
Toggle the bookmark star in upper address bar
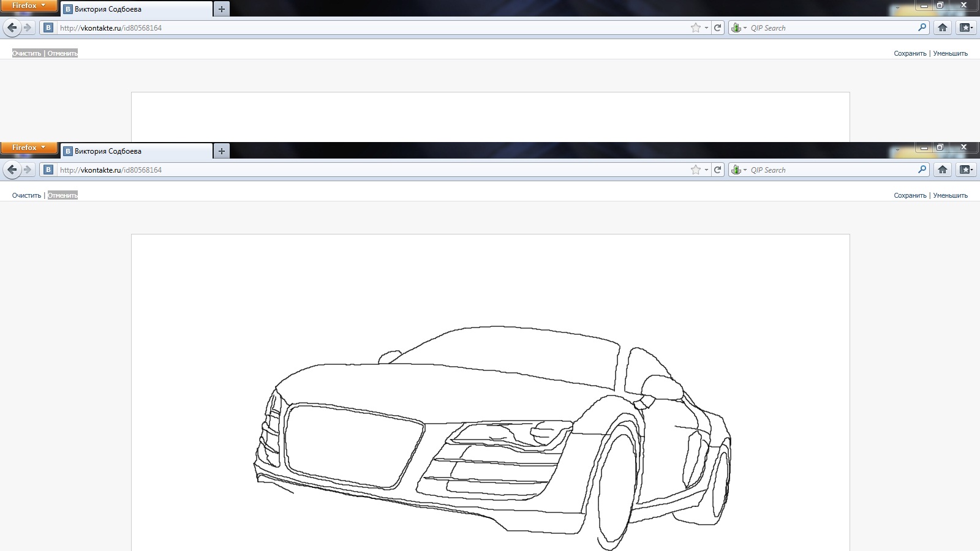[x=695, y=28]
